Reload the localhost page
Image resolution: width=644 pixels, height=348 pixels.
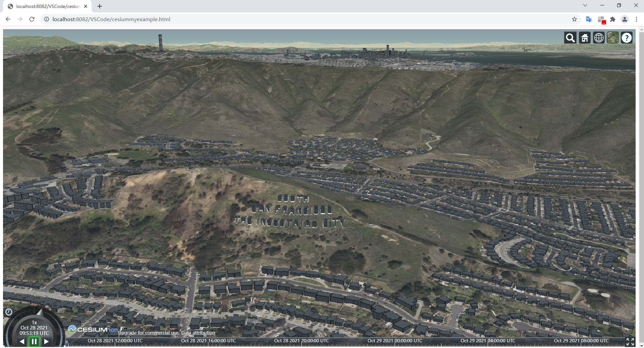point(32,19)
